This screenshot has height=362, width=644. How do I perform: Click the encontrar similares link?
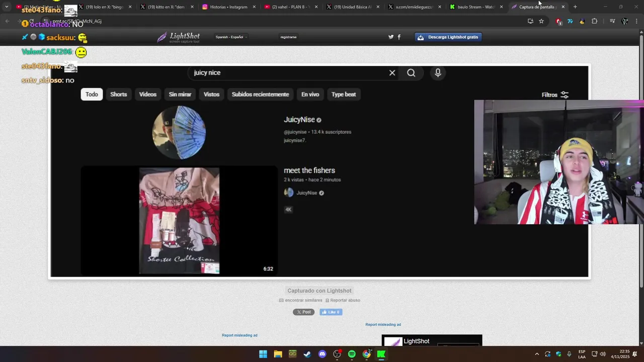click(x=301, y=300)
